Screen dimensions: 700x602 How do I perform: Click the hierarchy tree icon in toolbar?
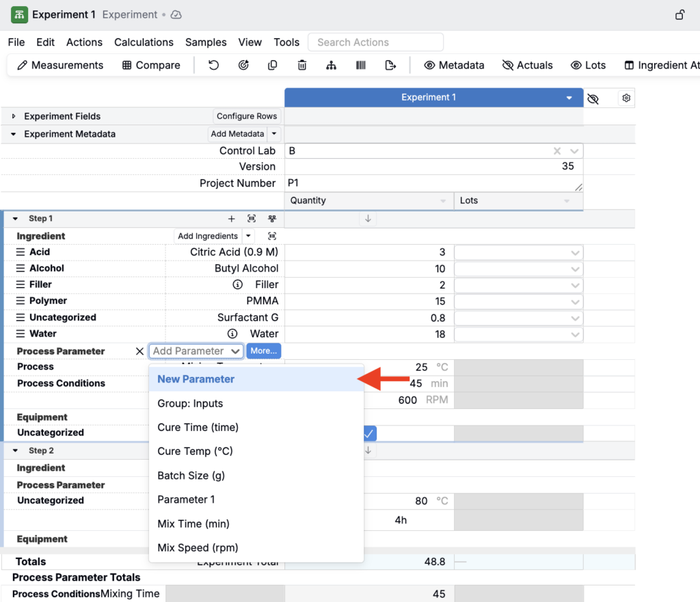[x=332, y=65]
